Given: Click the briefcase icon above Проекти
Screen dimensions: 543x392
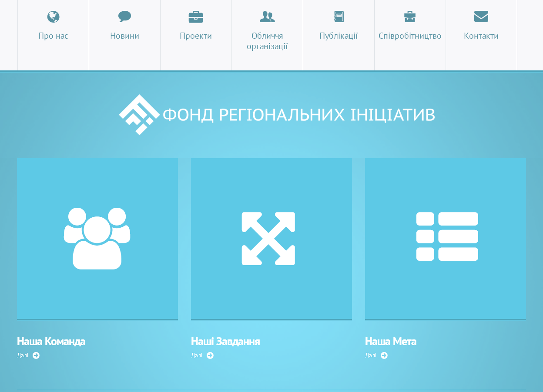Looking at the screenshot, I should (x=196, y=17).
